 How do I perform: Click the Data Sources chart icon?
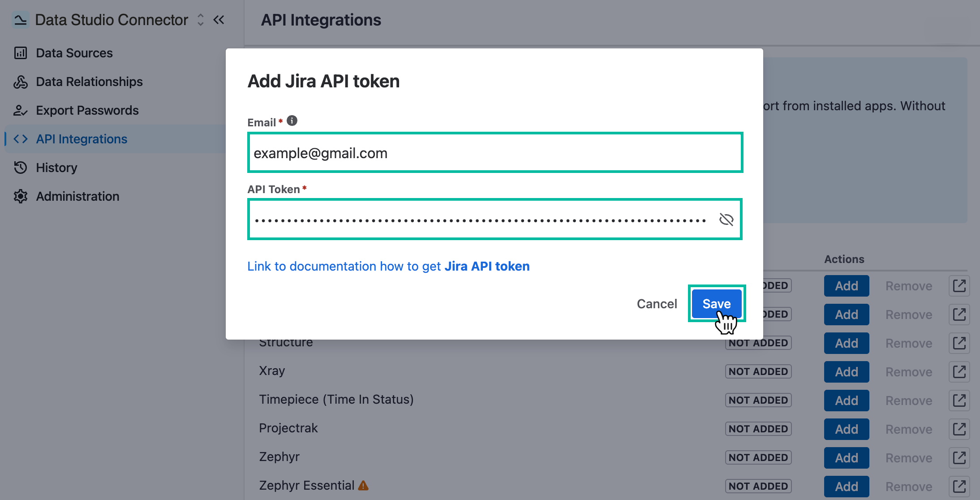(21, 53)
